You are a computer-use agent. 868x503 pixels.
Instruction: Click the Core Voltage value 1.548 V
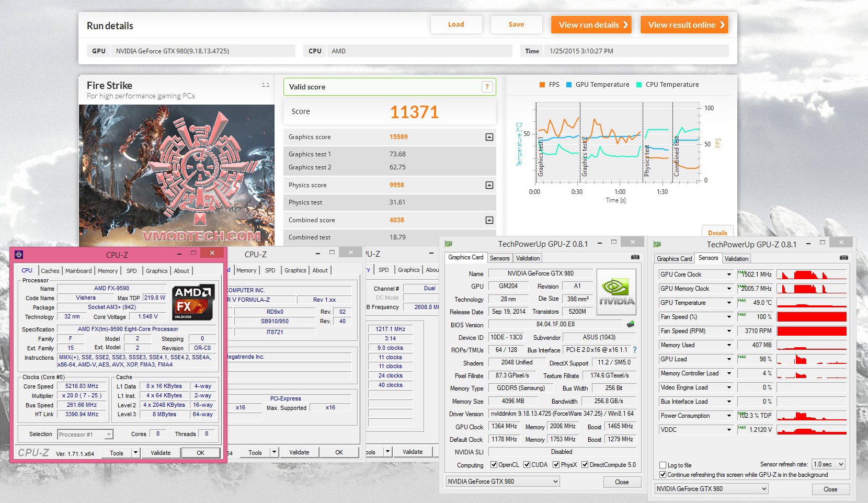[x=148, y=316]
